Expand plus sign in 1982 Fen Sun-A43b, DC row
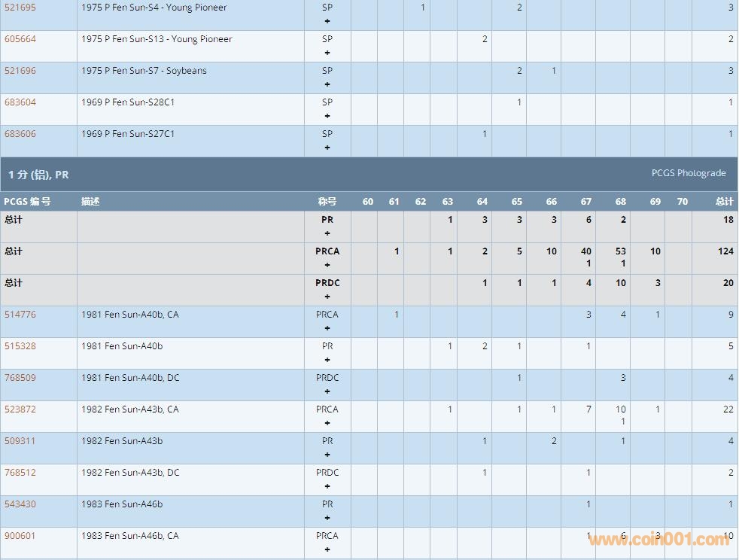 coord(327,486)
